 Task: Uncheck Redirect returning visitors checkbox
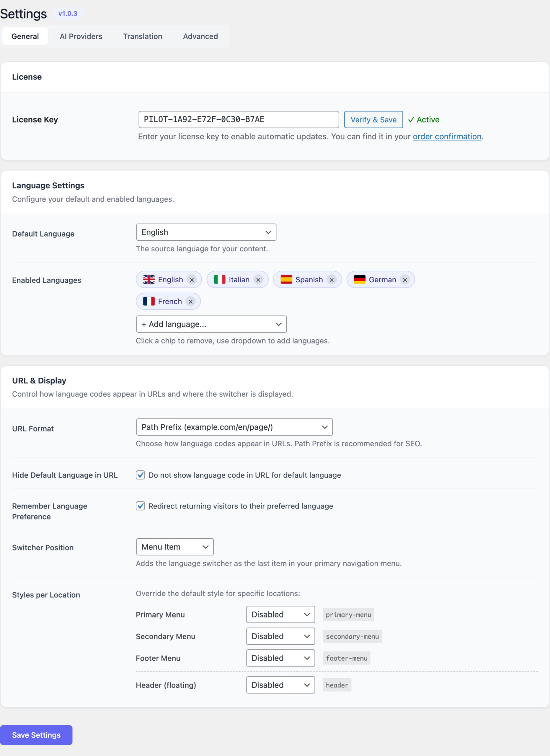coord(140,506)
